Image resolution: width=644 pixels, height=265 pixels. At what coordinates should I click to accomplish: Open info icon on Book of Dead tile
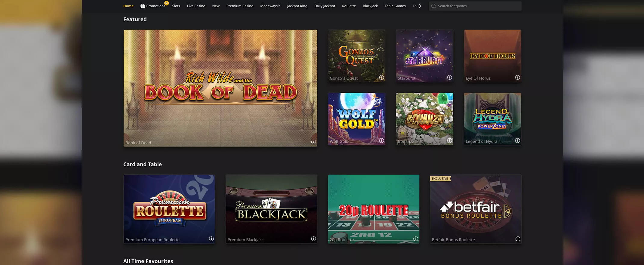(x=313, y=142)
